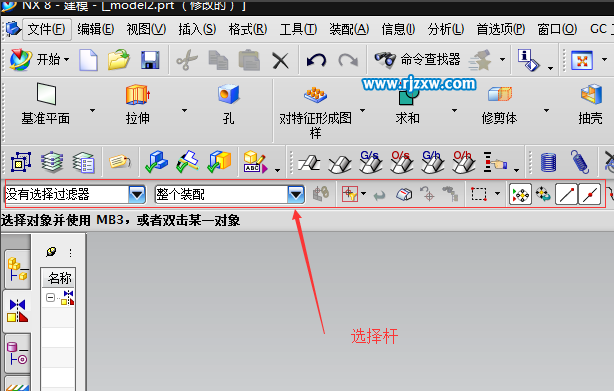This screenshot has height=391, width=614.
Task: Click the yellow box with green check icon
Action: pos(219,162)
